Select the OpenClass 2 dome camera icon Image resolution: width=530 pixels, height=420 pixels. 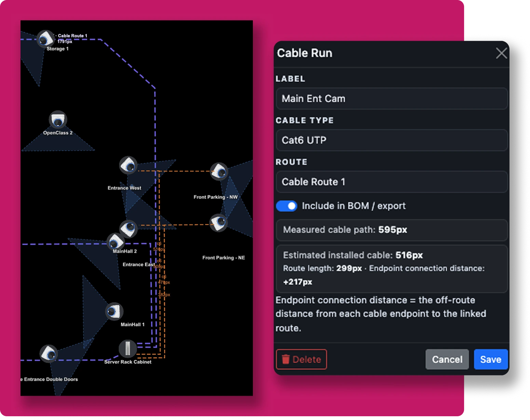click(x=58, y=120)
